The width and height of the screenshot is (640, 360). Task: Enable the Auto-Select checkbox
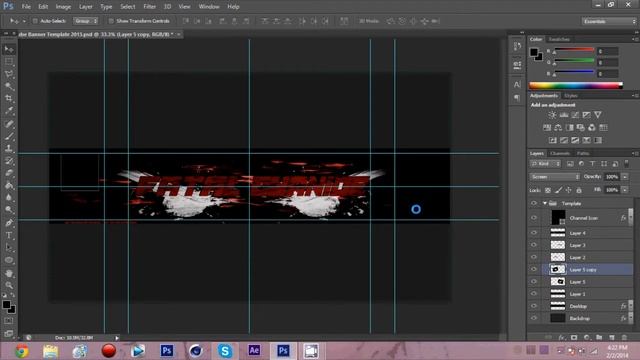pyautogui.click(x=35, y=21)
